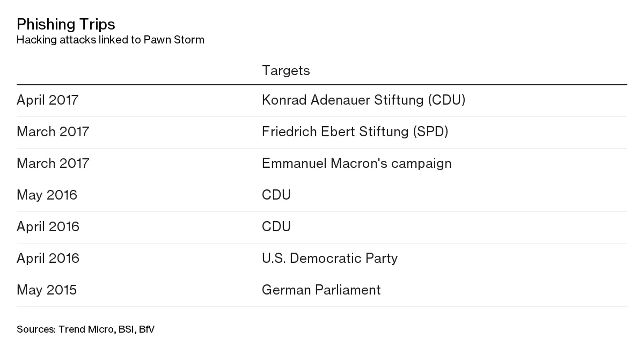The image size is (644, 353).
Task: Click the "Phishing Trips" chart title
Action: 65,24
